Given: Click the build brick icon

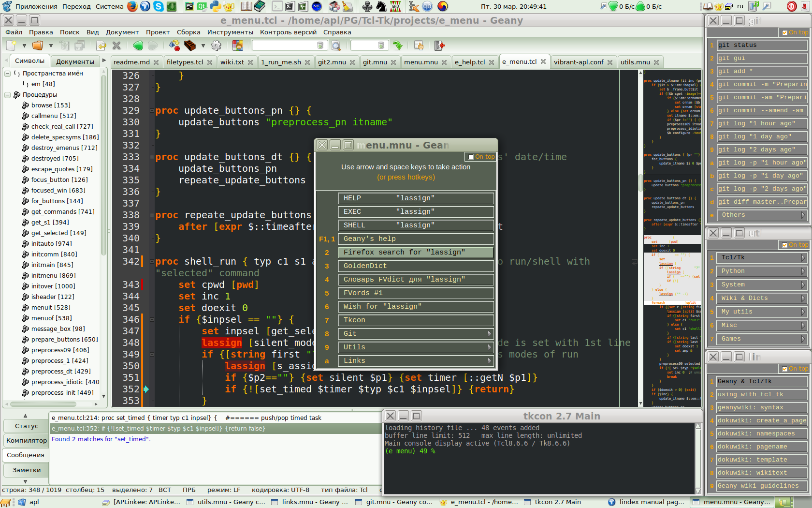Looking at the screenshot, I should point(190,45).
